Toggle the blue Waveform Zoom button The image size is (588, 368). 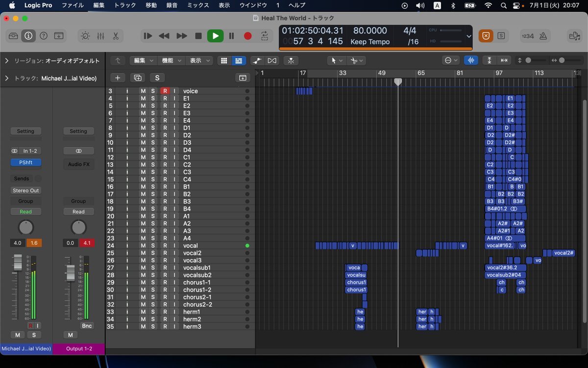(x=471, y=60)
